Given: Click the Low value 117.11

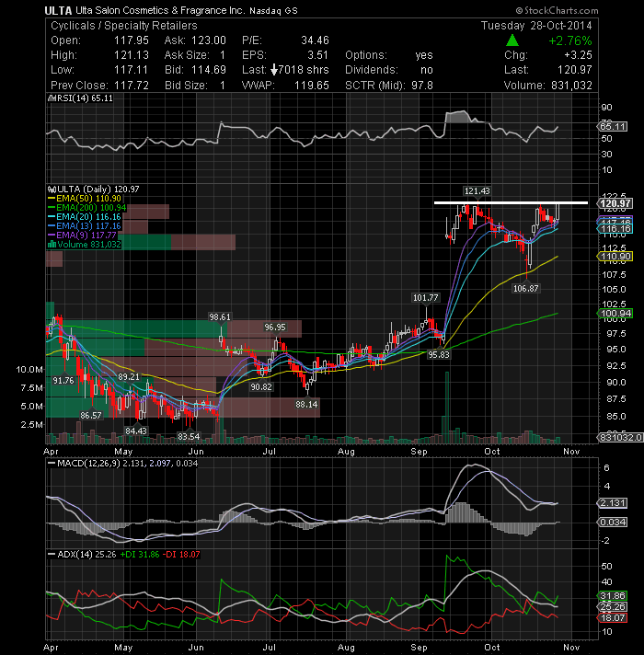Looking at the screenshot, I should click(132, 70).
